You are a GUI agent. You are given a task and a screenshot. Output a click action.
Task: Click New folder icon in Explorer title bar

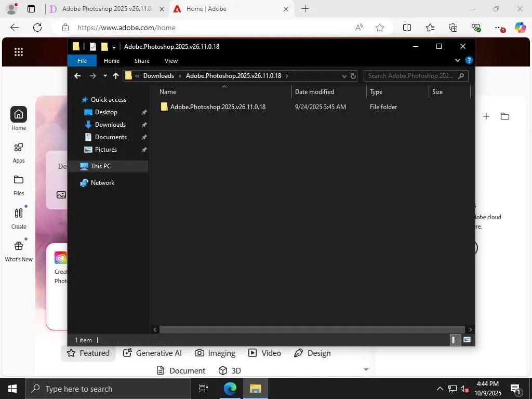pyautogui.click(x=104, y=46)
